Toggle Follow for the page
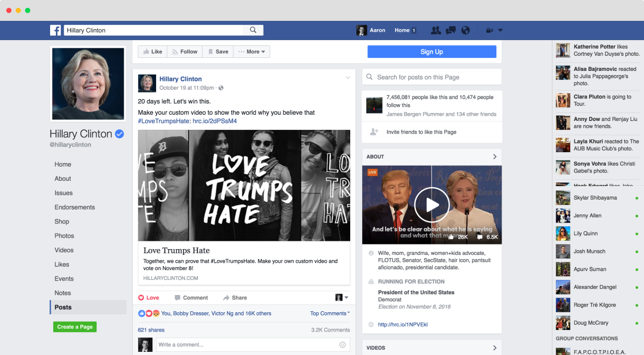Image resolution: width=644 pixels, height=355 pixels. (x=185, y=52)
